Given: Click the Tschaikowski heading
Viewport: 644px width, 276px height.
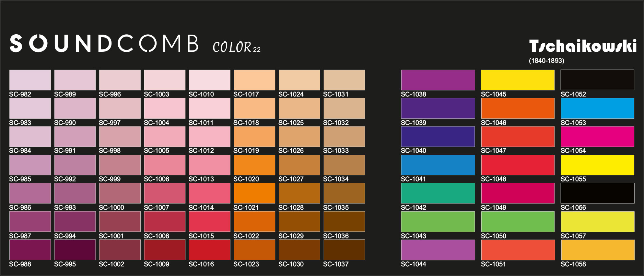Looking at the screenshot, I should click(583, 46).
